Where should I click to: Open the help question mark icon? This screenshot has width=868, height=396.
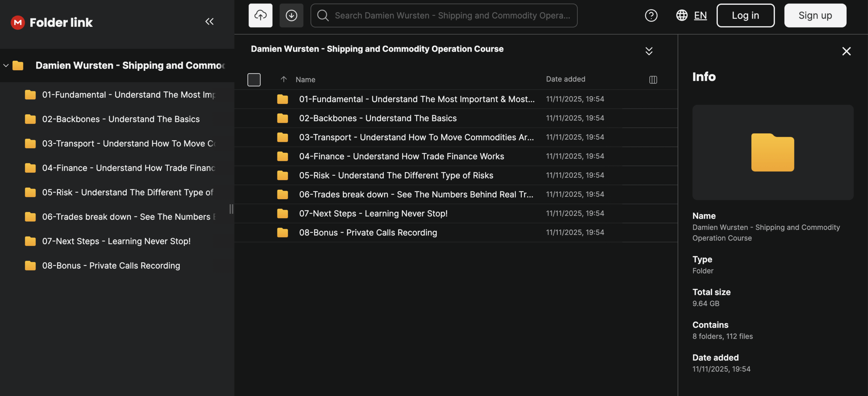(651, 15)
